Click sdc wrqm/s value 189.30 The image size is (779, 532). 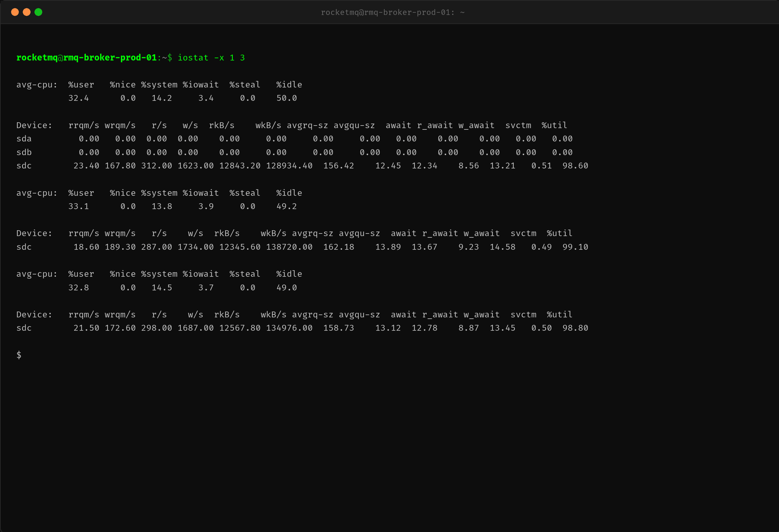120,247
